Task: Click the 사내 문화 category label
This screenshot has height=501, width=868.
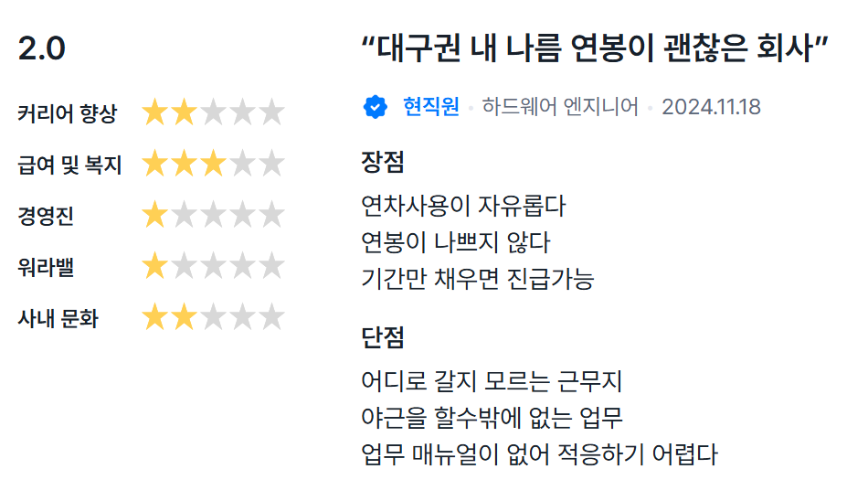Action: 58,319
